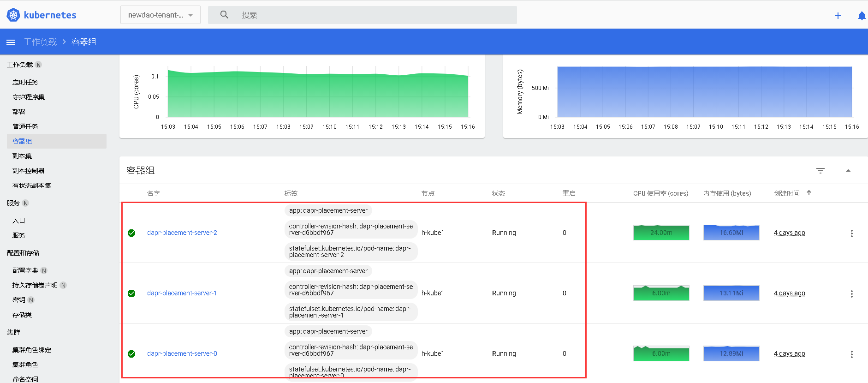Click the N badge beside 持久存储卷声明
Screen dimensions: 868x383
63,285
